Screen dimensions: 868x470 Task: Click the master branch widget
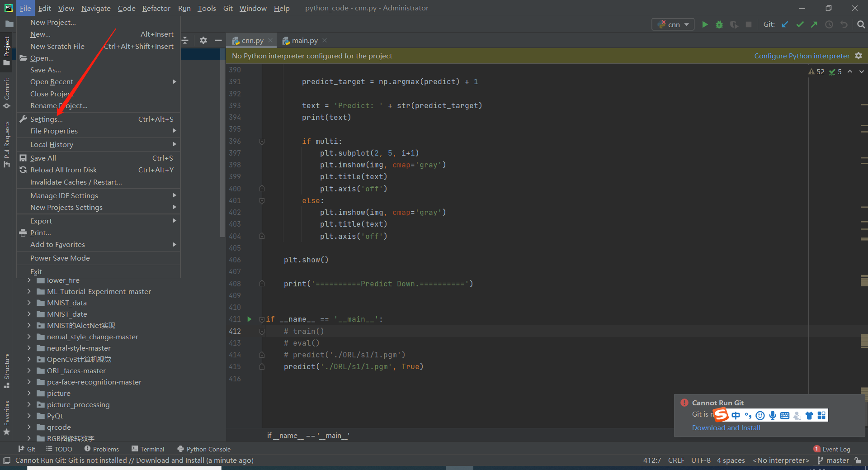833,461
